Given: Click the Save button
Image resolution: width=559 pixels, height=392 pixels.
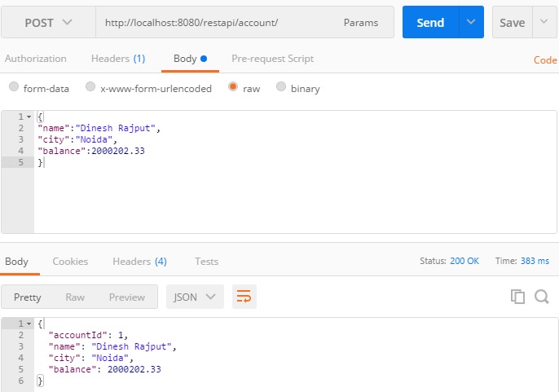Looking at the screenshot, I should pos(513,22).
